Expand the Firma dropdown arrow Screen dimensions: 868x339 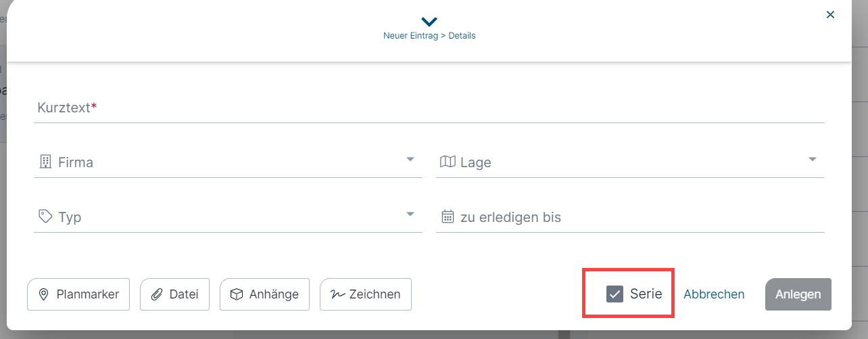coord(410,160)
